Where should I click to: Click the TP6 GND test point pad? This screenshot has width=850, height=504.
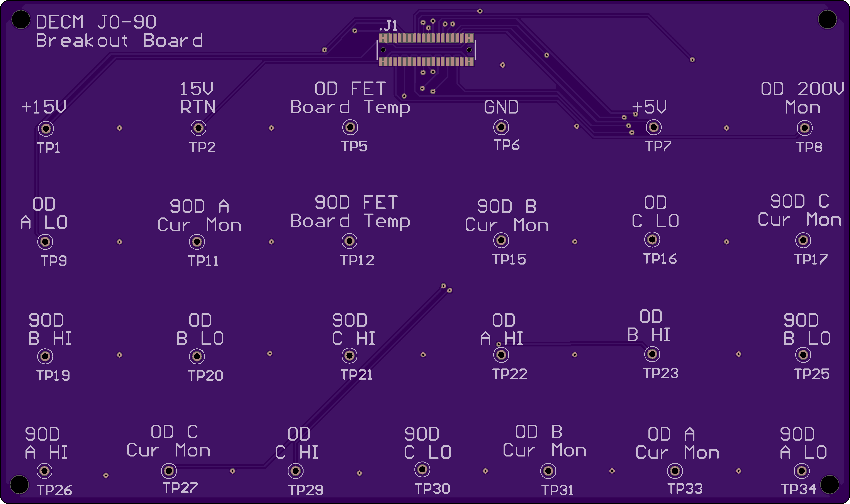(x=501, y=127)
